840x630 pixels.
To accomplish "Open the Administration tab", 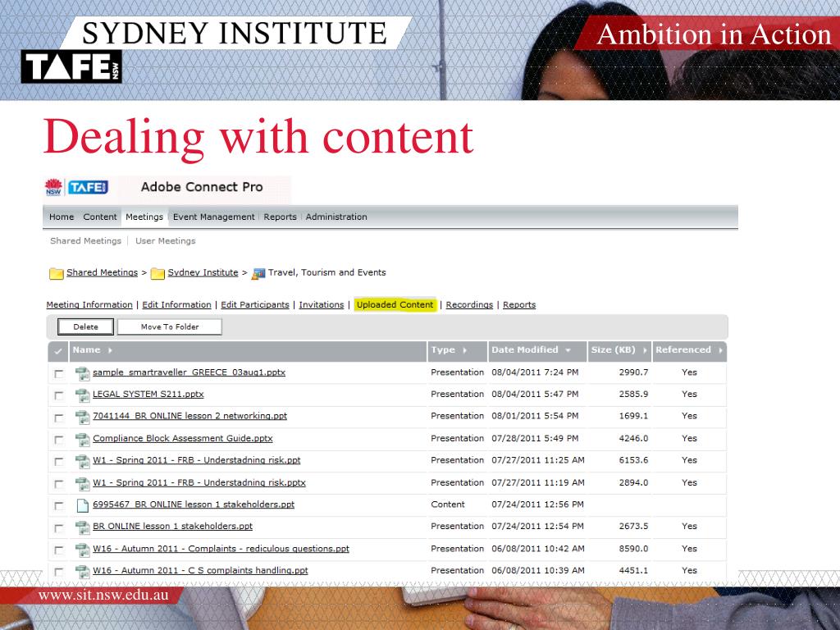I will (336, 217).
